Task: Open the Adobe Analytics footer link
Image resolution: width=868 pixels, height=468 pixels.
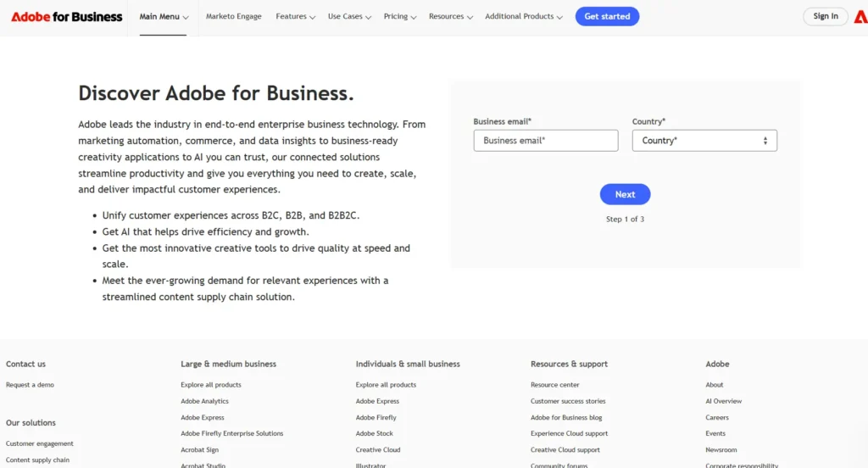Action: point(204,401)
